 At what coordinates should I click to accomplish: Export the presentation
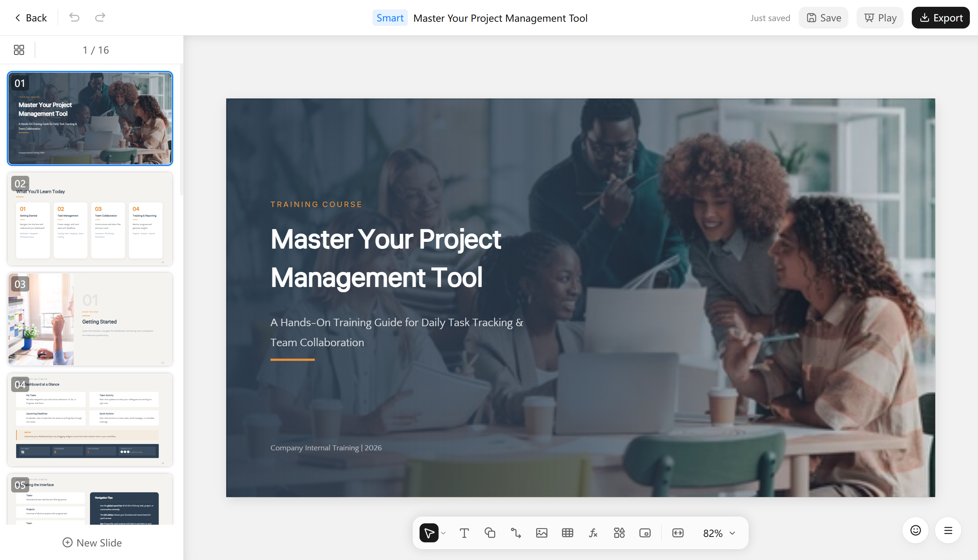coord(941,18)
